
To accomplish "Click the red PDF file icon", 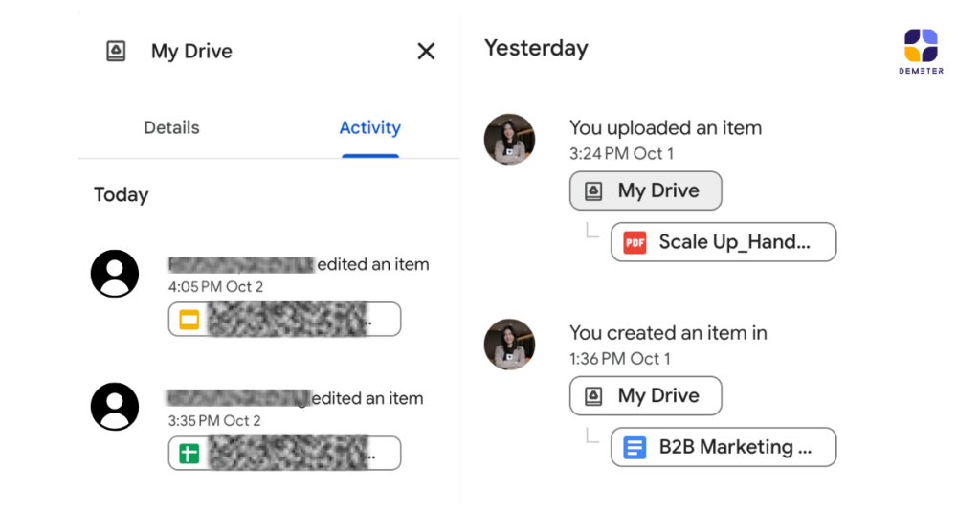I will click(x=635, y=242).
